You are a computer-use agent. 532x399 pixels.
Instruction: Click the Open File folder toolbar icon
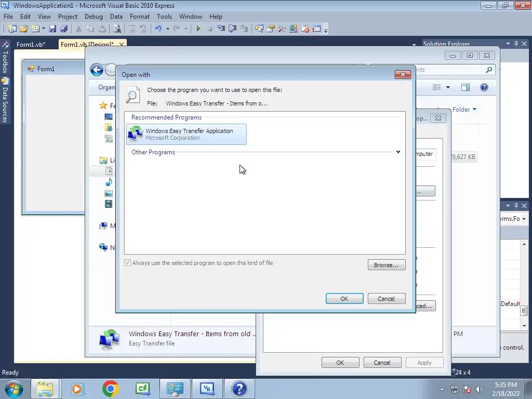tap(24, 29)
